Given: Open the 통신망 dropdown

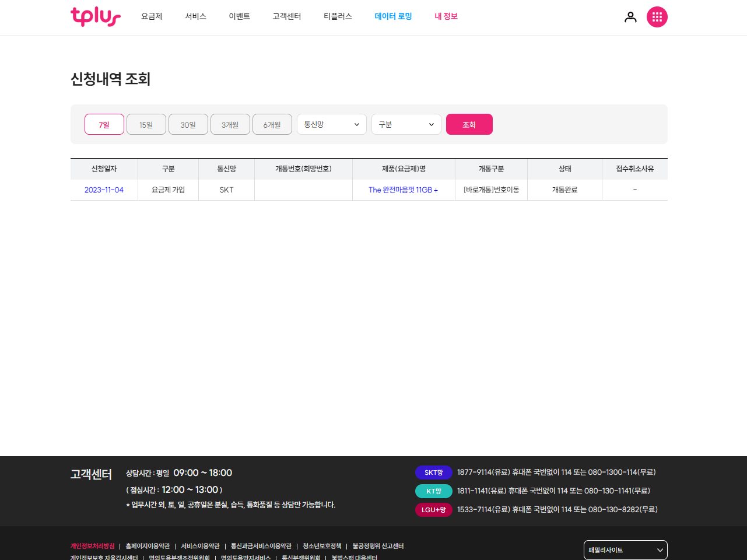Looking at the screenshot, I should [331, 124].
